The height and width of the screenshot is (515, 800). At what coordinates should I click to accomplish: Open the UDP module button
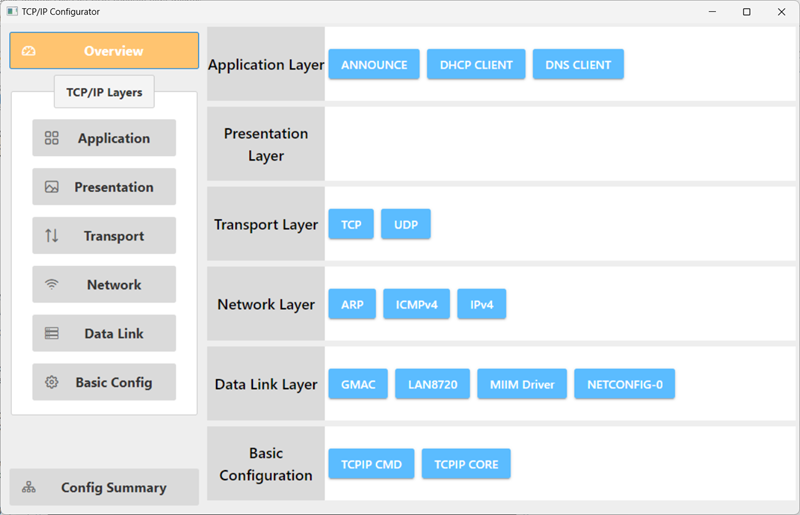tap(406, 224)
